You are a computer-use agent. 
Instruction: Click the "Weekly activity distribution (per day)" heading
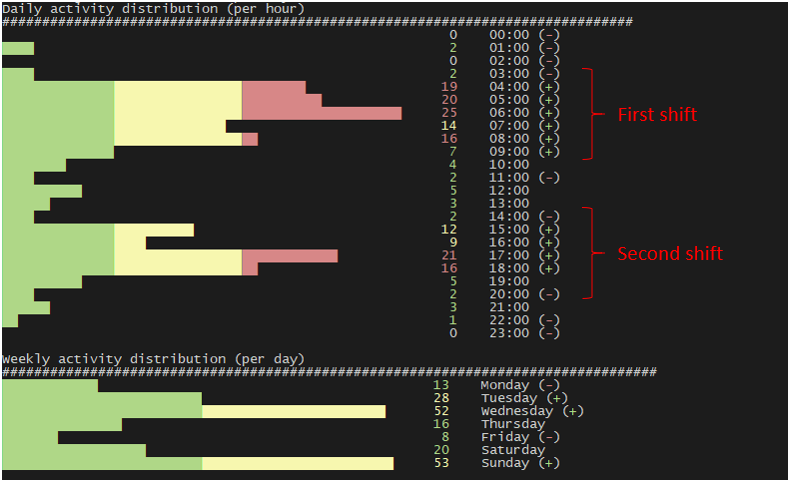point(153,358)
